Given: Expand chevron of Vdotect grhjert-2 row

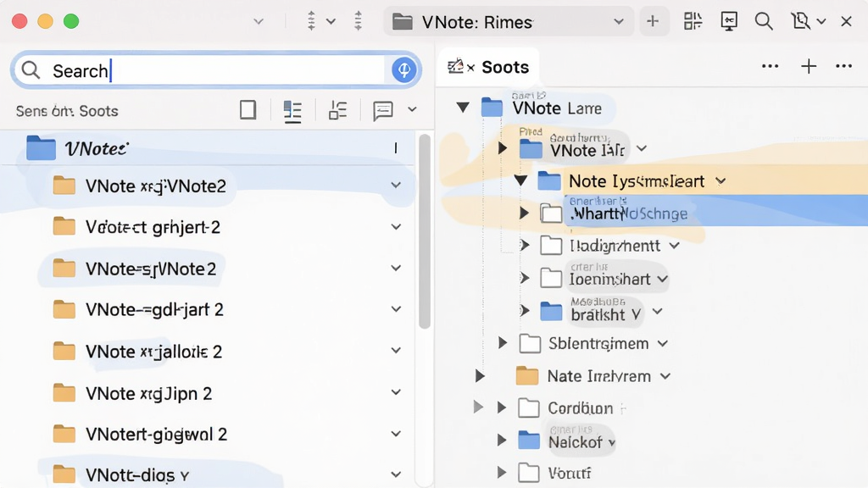Looking at the screenshot, I should [x=396, y=227].
